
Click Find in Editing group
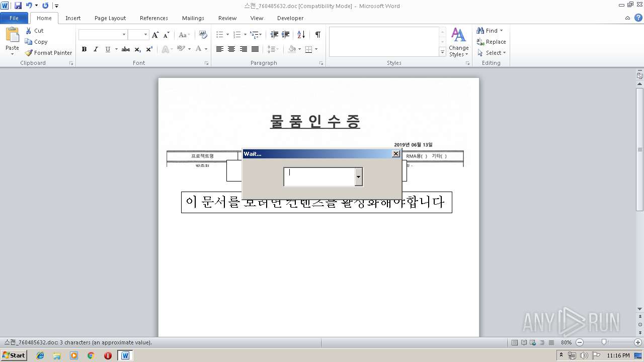point(490,31)
